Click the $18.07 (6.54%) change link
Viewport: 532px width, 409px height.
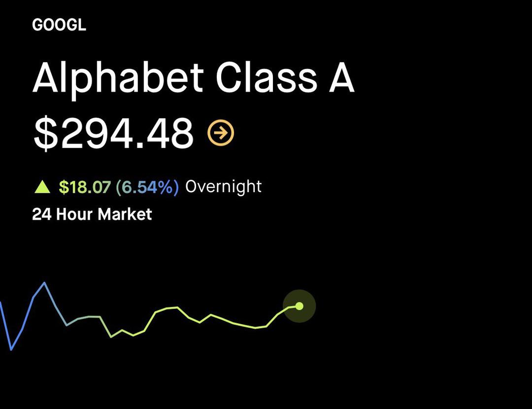point(118,186)
